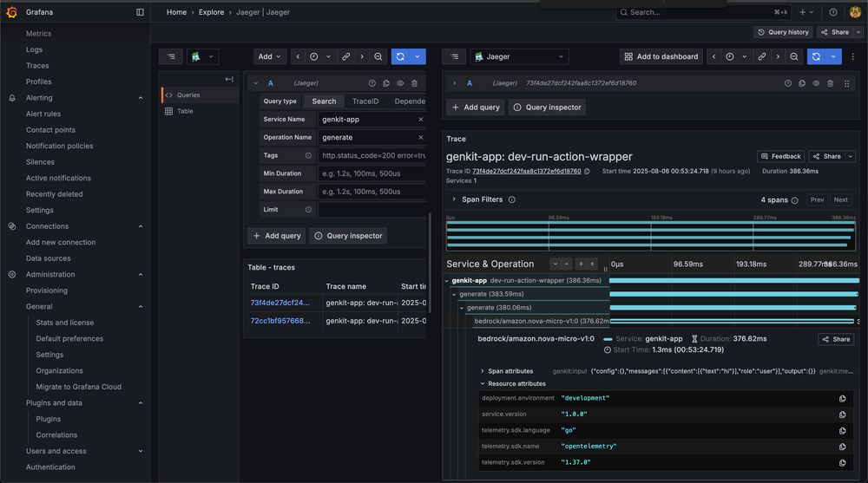The width and height of the screenshot is (868, 483).
Task: Open the left pane data source picker
Action: (x=202, y=56)
